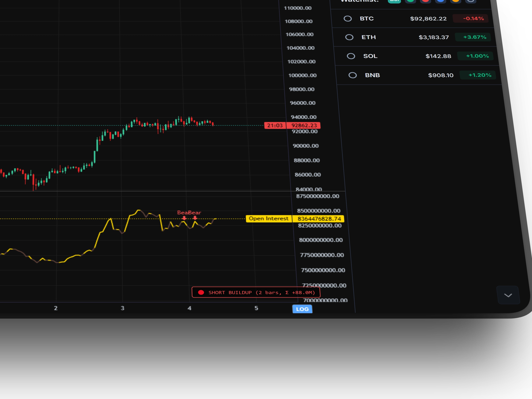Toggle the LOG scale button
This screenshot has height=399, width=532.
(x=302, y=309)
